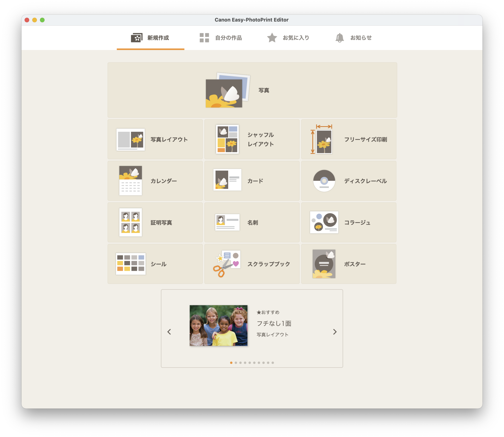Click the カード card tile
This screenshot has height=437, width=504.
(252, 181)
